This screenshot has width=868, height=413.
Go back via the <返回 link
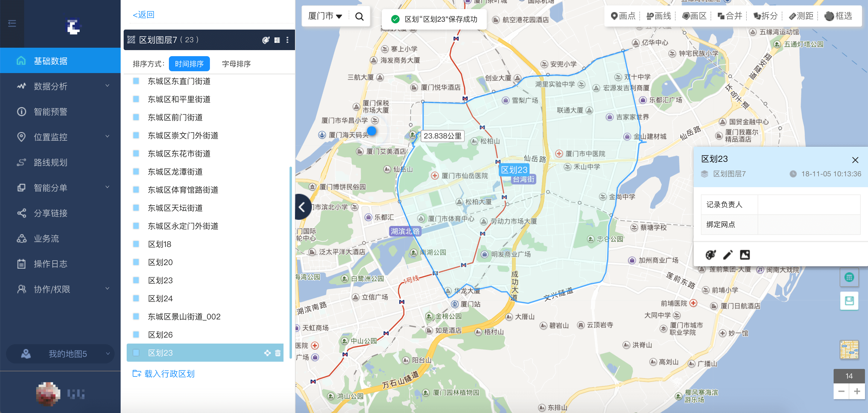click(143, 14)
